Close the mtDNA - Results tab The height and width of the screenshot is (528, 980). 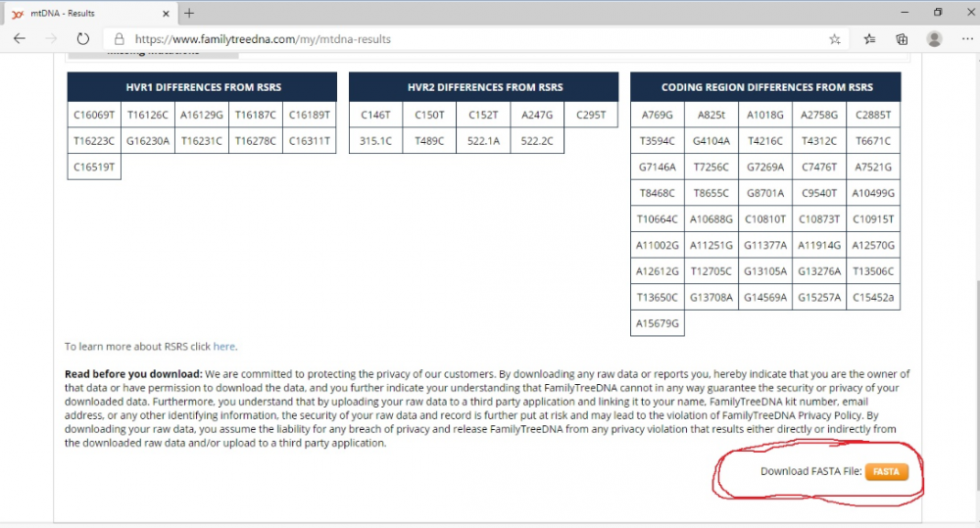(166, 13)
